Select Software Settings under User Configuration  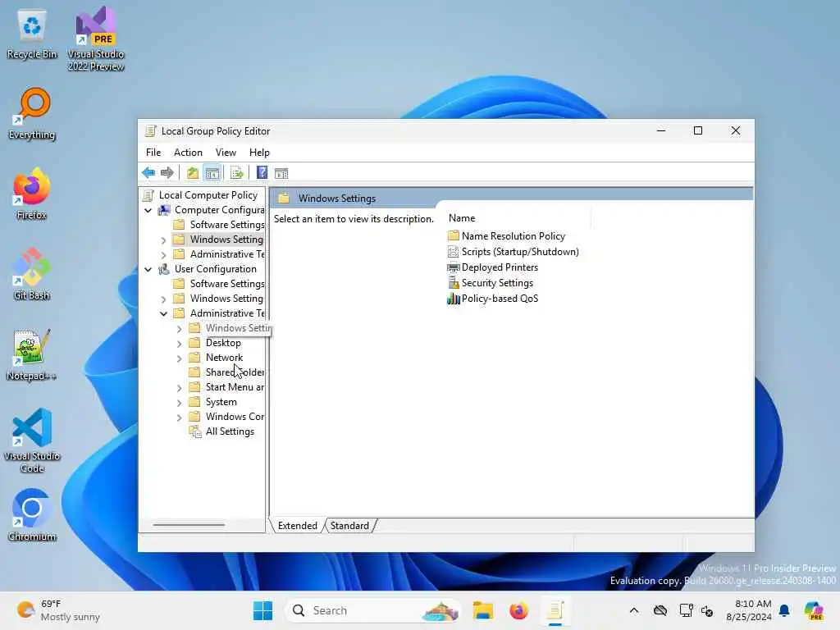(227, 283)
